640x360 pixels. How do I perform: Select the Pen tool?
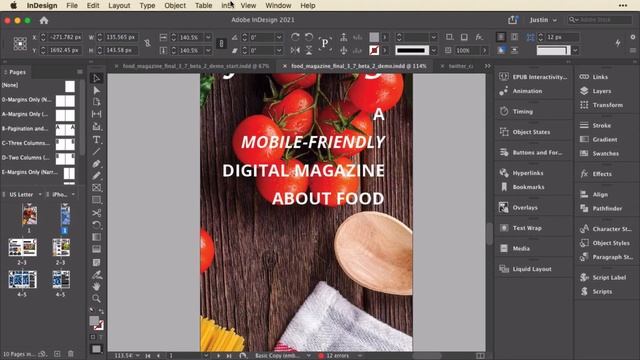click(x=96, y=164)
